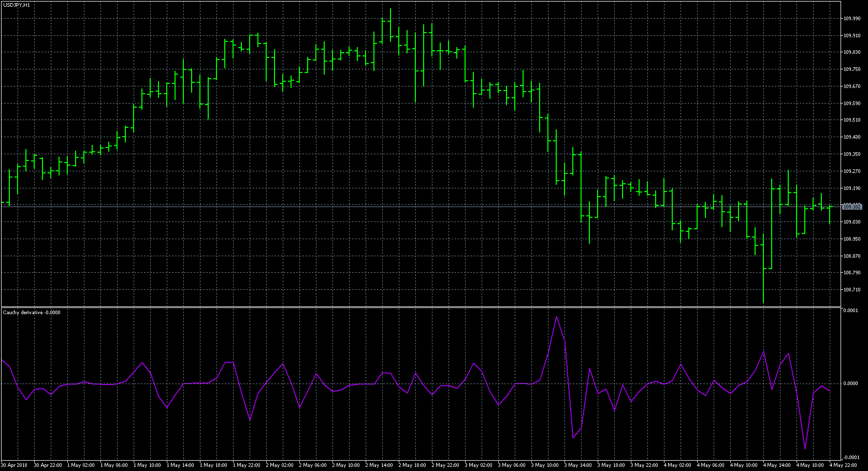Click the 109.990 price scale value
This screenshot has height=471, width=868.
pyautogui.click(x=852, y=19)
